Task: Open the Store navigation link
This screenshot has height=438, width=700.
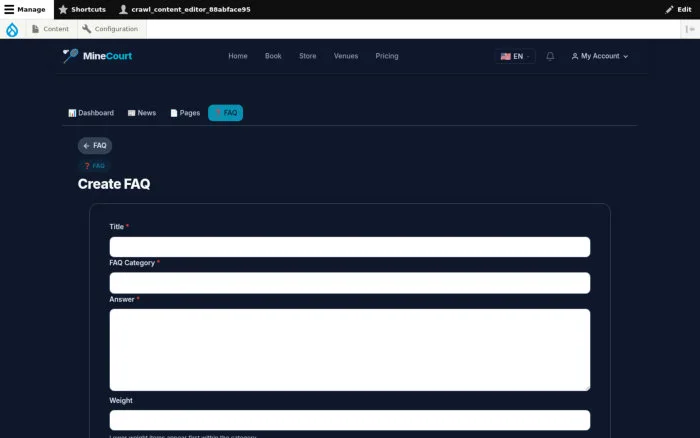Action: (x=308, y=56)
